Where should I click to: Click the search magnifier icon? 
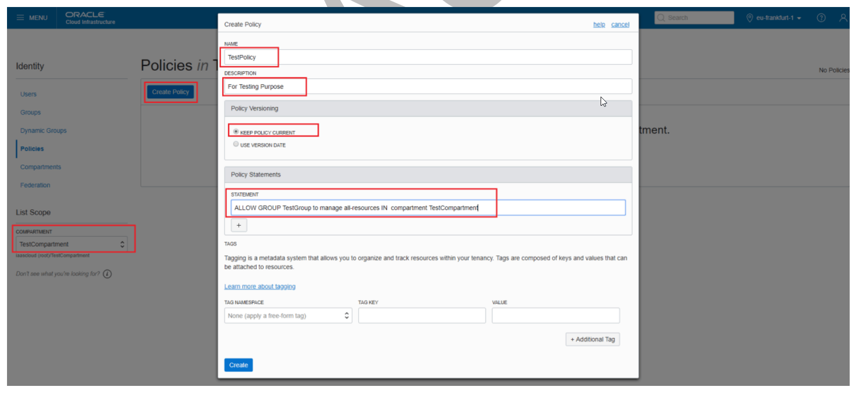click(661, 18)
